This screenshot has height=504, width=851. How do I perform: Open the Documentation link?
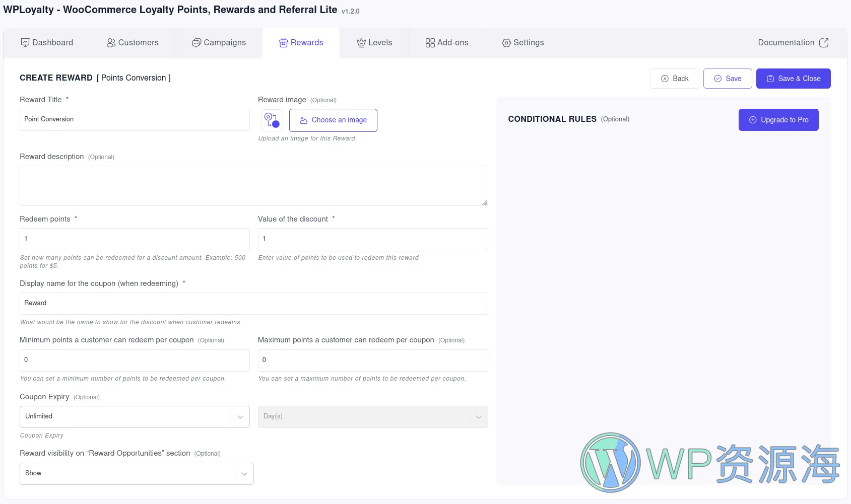click(793, 43)
